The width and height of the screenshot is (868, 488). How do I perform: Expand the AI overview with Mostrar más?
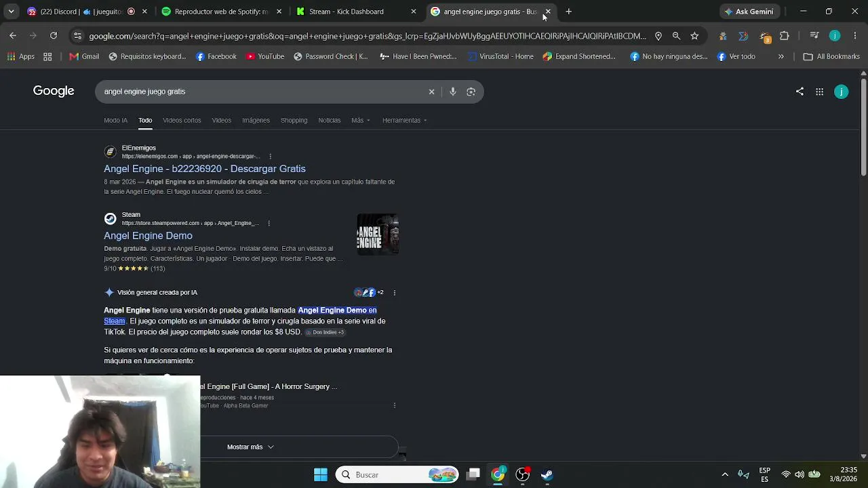250,447
